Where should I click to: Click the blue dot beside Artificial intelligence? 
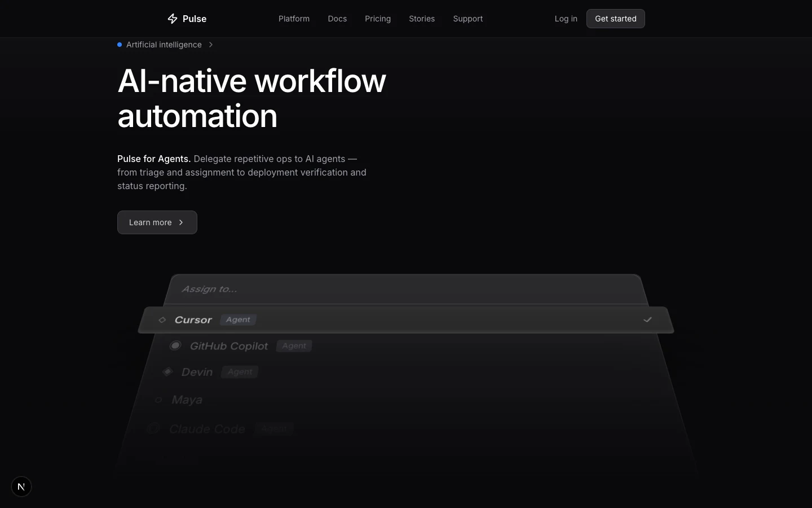[x=120, y=45]
